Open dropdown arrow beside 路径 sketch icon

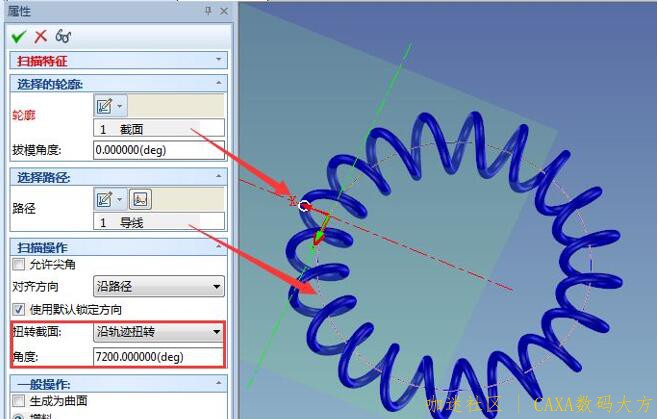pos(120,199)
